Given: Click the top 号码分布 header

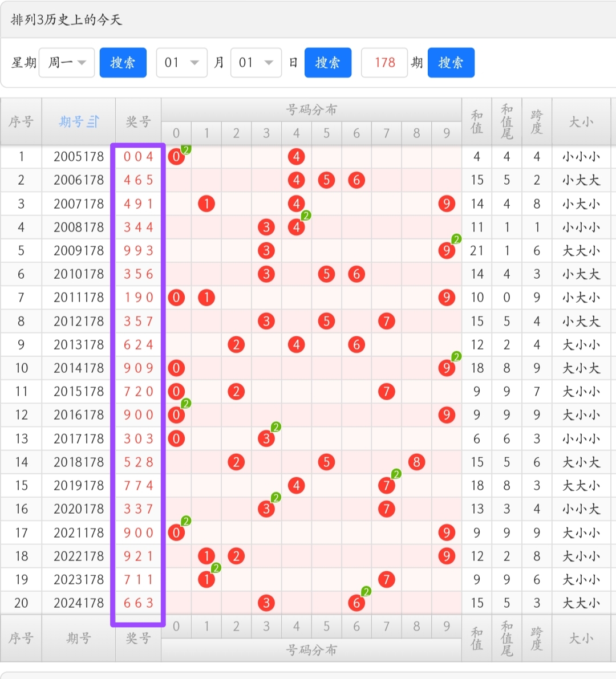Looking at the screenshot, I should [x=311, y=109].
